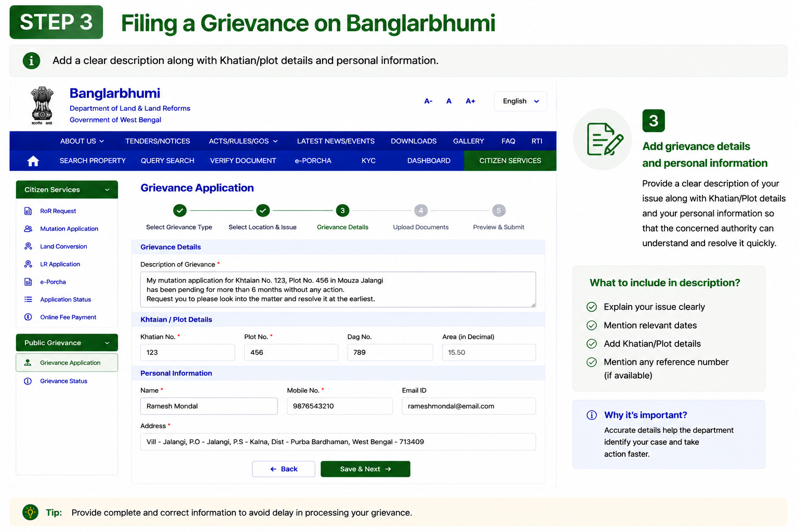798x532 pixels.
Task: Open RTI menu item
Action: click(x=537, y=141)
